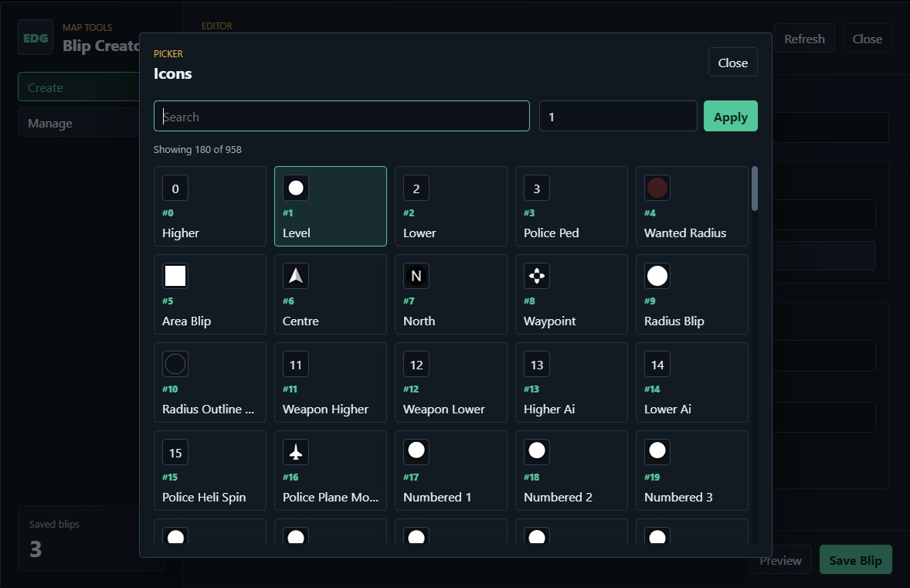Select the #0 Higher icon card
Screen dimensions: 910x588
pyautogui.click(x=209, y=206)
